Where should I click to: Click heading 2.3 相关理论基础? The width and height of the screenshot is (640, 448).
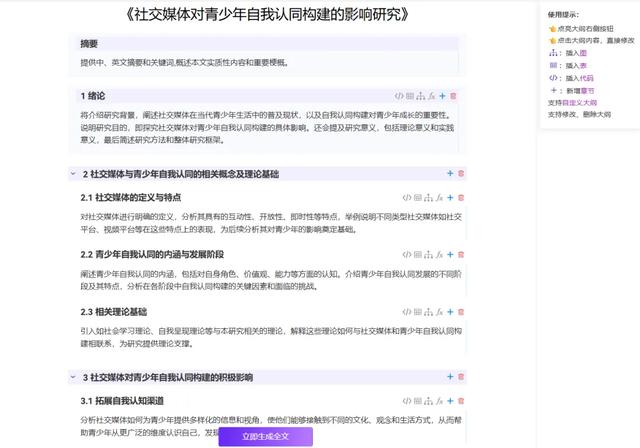pyautogui.click(x=113, y=312)
